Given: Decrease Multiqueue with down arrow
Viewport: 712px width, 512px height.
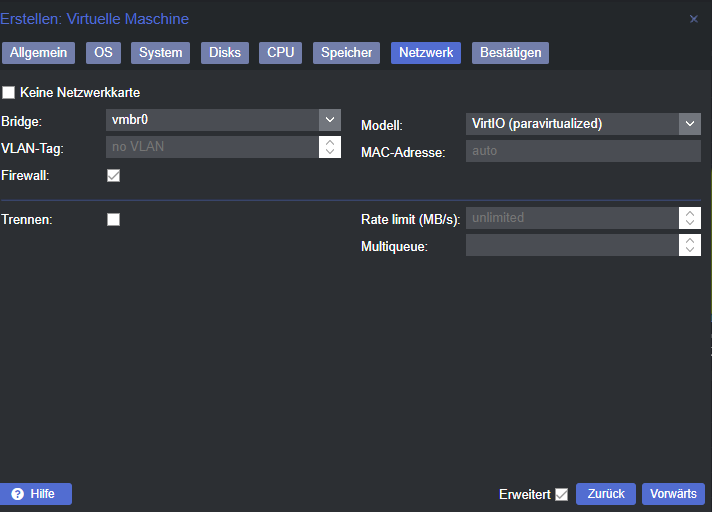Looking at the screenshot, I should (690, 250).
